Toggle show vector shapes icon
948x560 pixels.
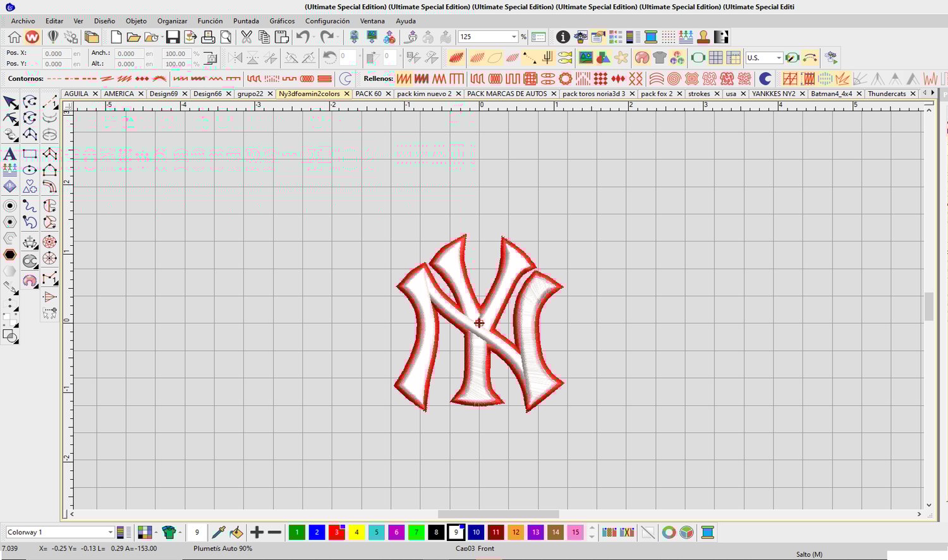tap(604, 58)
